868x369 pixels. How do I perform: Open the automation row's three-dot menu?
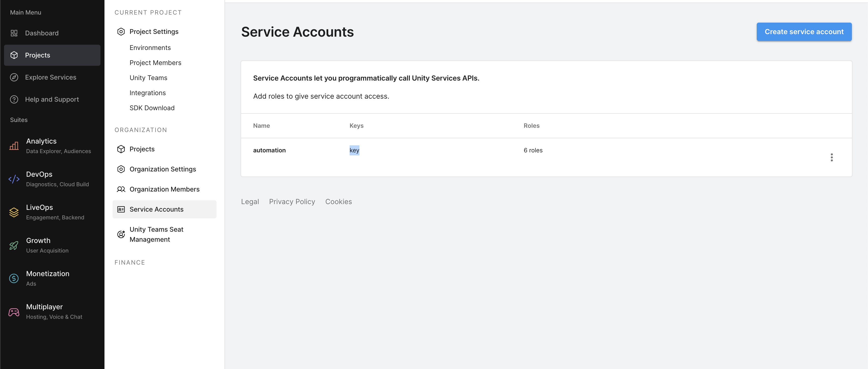pos(831,157)
